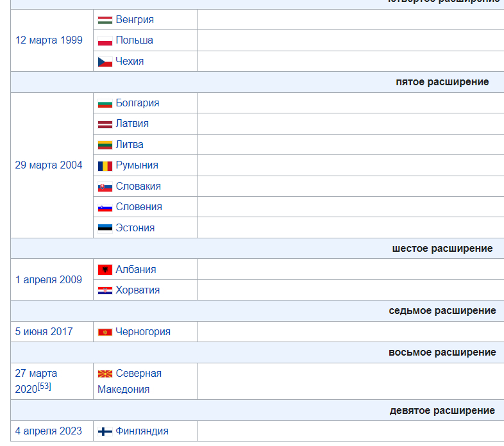Open the Северная Македония link

point(130,381)
